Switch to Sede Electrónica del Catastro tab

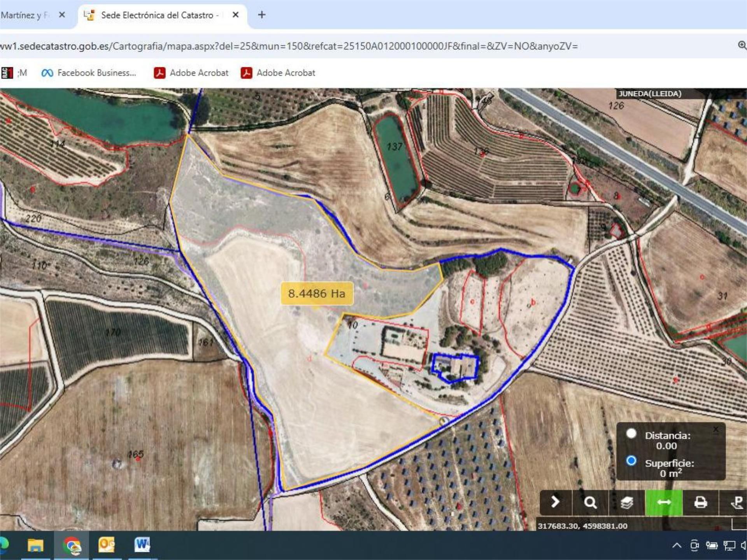click(157, 15)
